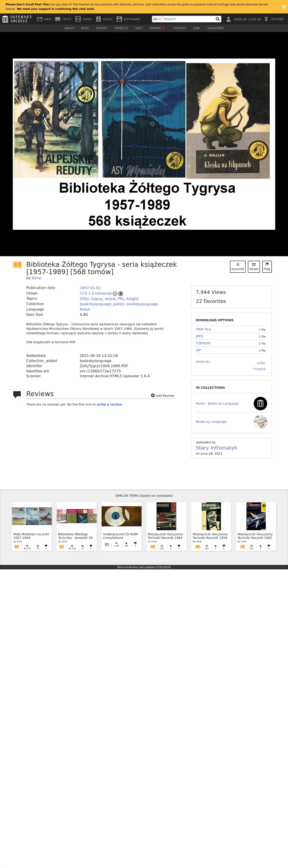
Task: Open the Video section icon
Action: 78,19
